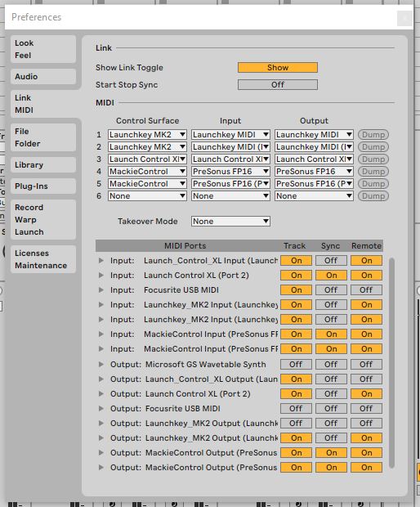420x507 pixels.
Task: Toggle Track on Output Launch Control XL (Port 2)
Action: pos(297,394)
